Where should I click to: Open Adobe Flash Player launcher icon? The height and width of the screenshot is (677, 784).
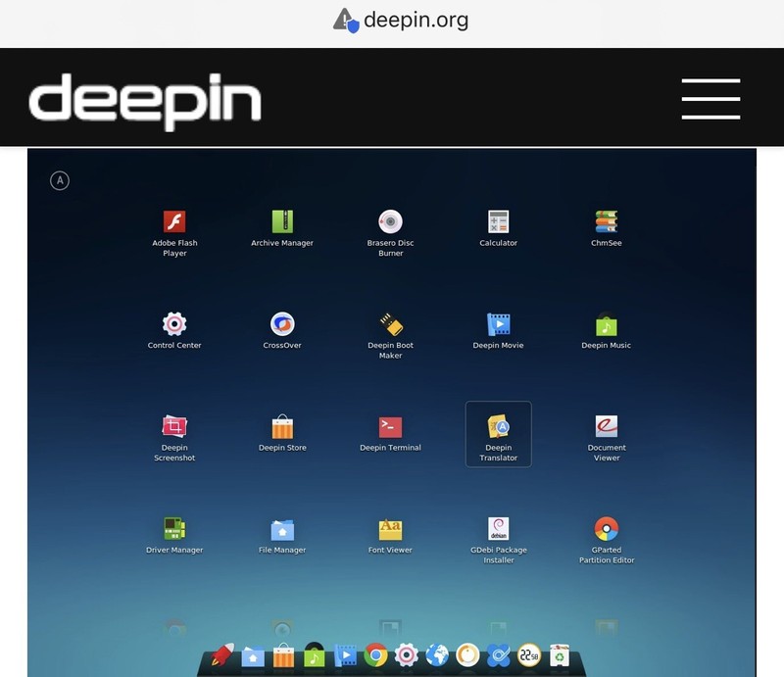pos(174,233)
